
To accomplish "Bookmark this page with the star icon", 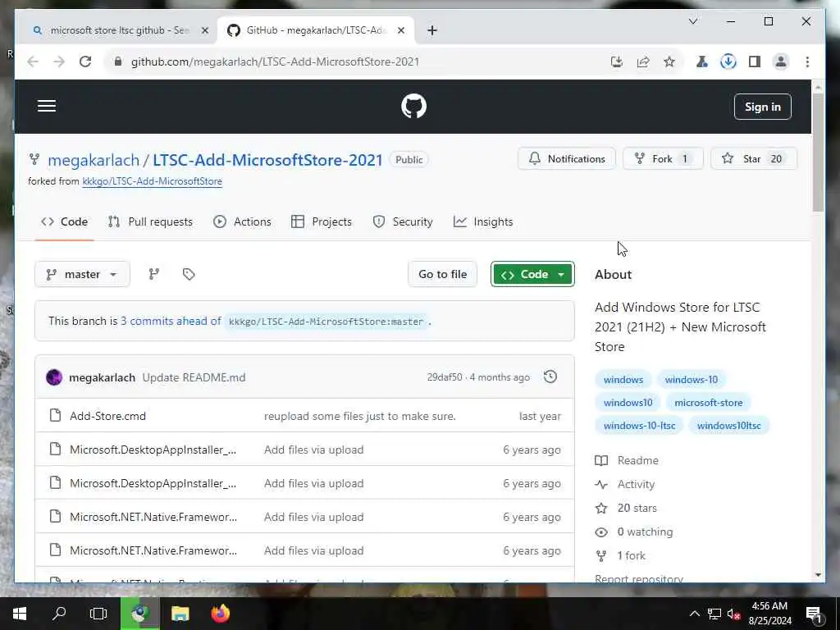I will click(x=669, y=62).
